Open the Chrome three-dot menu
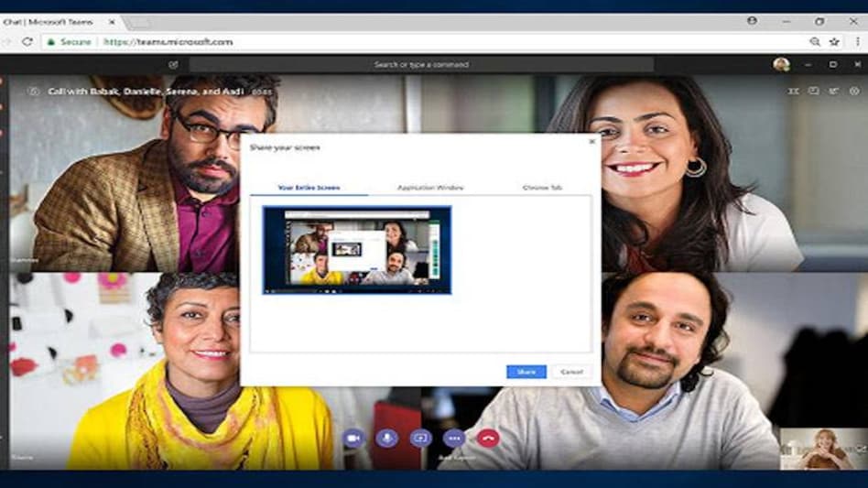 pyautogui.click(x=858, y=41)
